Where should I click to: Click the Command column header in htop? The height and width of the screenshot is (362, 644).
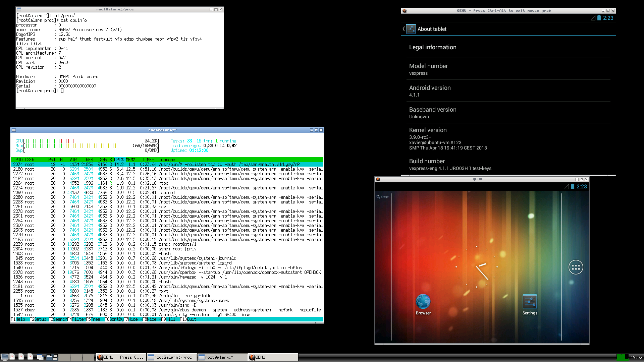167,160
